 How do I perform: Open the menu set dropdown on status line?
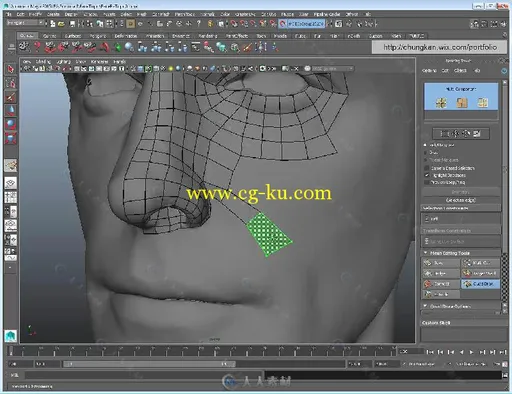tap(25, 23)
